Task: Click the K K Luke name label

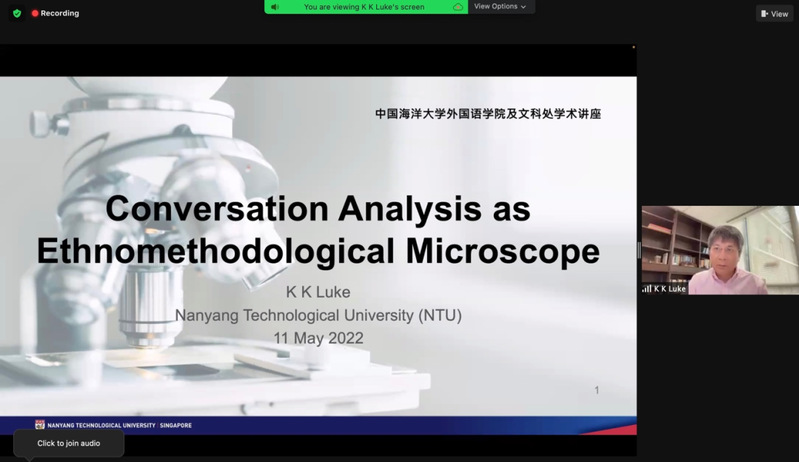Action: tap(669, 288)
